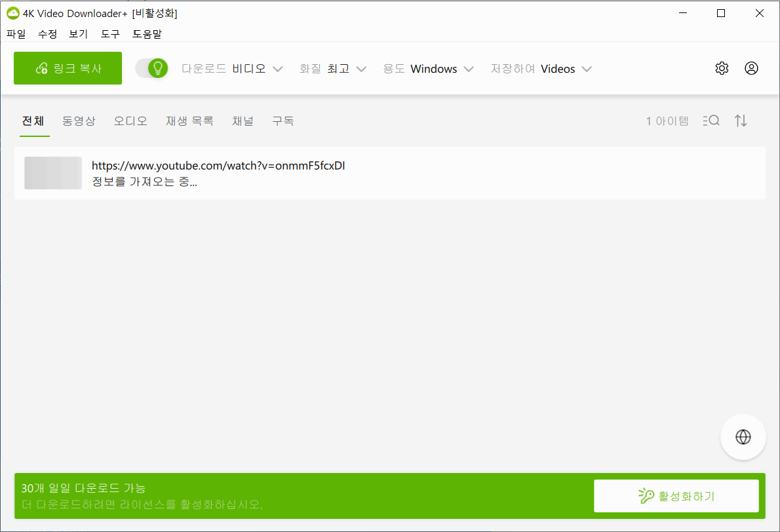Open the 저장하여 Videos folder dropdown
The image size is (780, 532).
point(541,69)
